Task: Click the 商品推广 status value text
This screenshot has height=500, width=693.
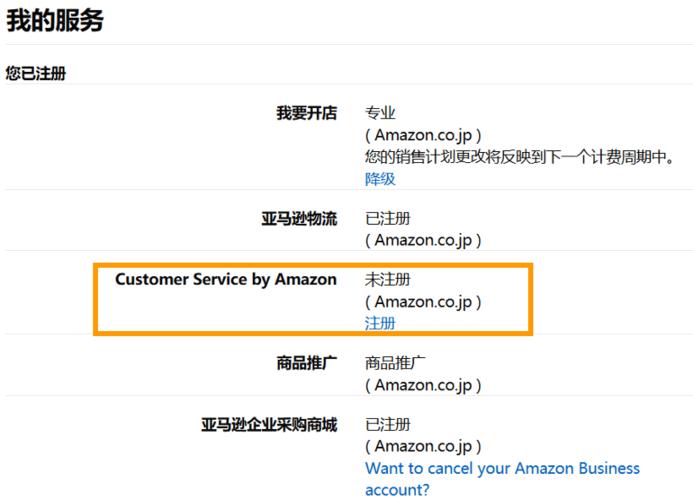Action: pos(395,363)
